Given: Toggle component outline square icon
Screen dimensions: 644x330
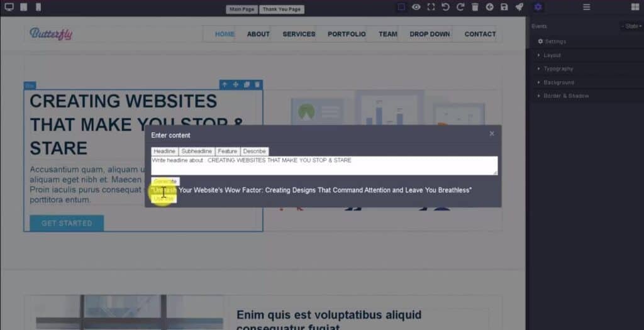Looking at the screenshot, I should (401, 7).
